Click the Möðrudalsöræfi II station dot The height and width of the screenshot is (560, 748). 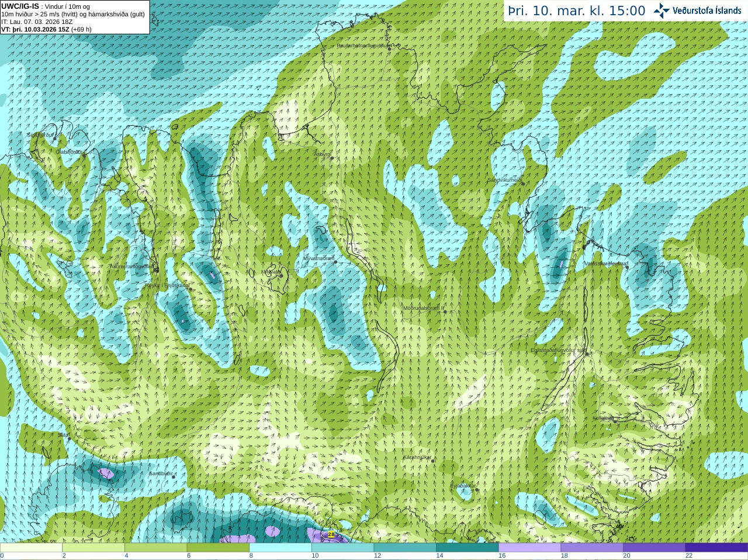click(x=445, y=312)
